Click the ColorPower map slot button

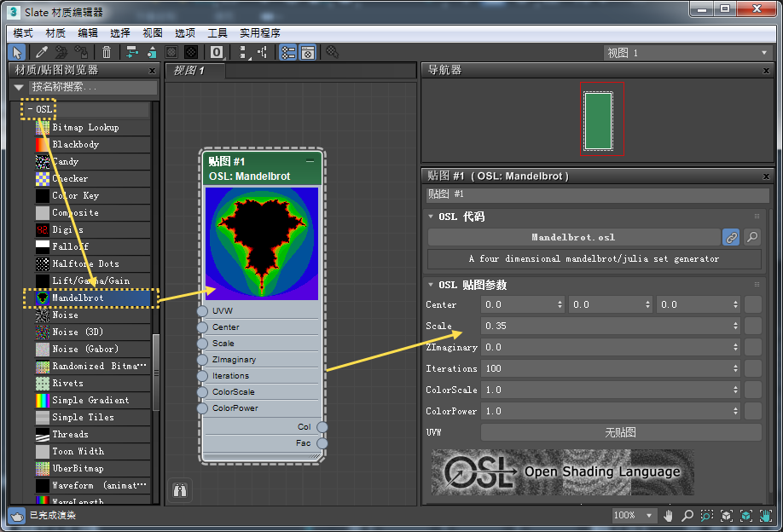click(752, 411)
